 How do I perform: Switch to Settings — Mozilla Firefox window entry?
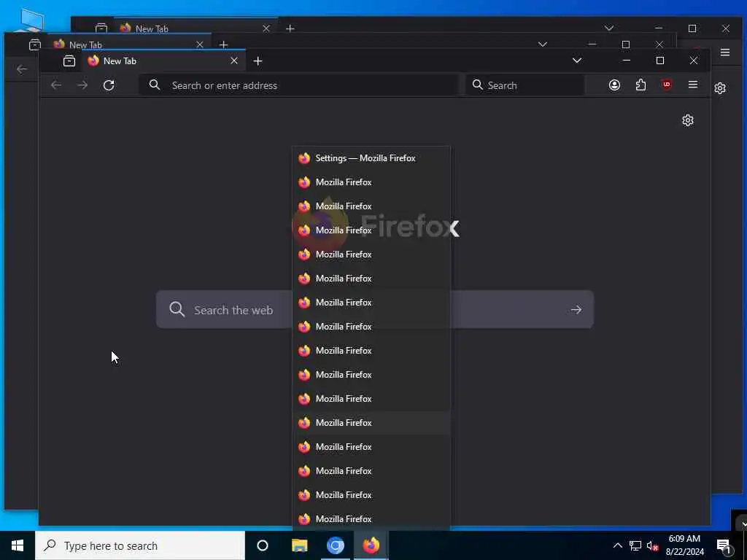click(371, 158)
